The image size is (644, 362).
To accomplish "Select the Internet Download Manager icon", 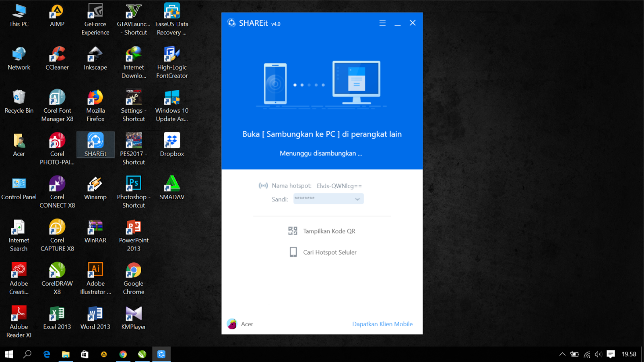I will point(134,63).
